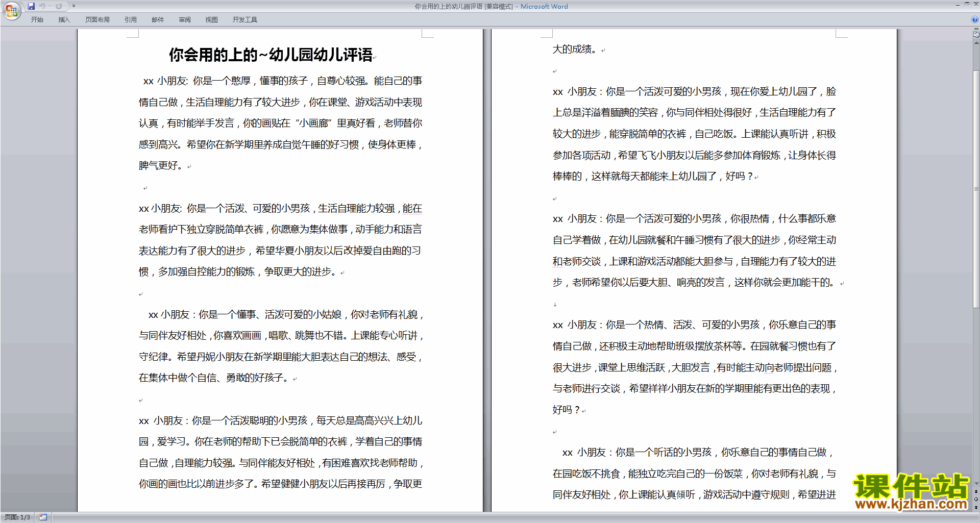Screen dimensions: 980x523
Task: Click the vertical scrollbar thumb
Action: pyautogui.click(x=976, y=189)
